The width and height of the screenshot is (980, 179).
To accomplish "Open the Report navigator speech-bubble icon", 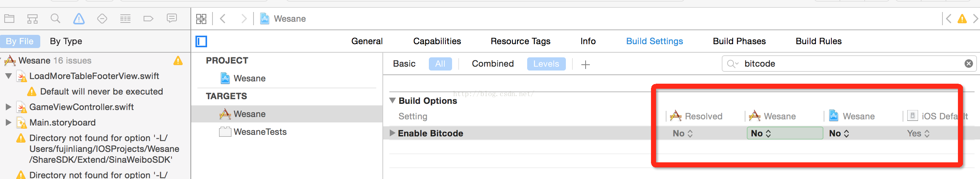I will (x=172, y=18).
